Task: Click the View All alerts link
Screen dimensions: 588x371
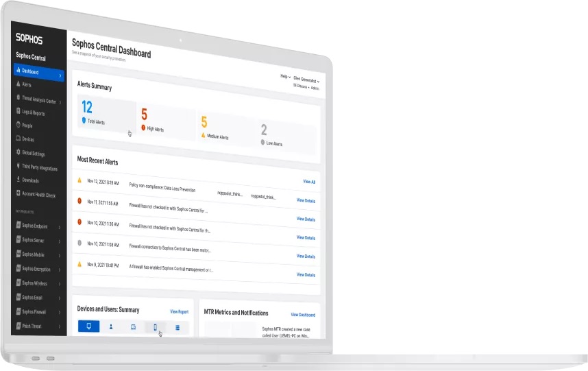Action: click(309, 182)
